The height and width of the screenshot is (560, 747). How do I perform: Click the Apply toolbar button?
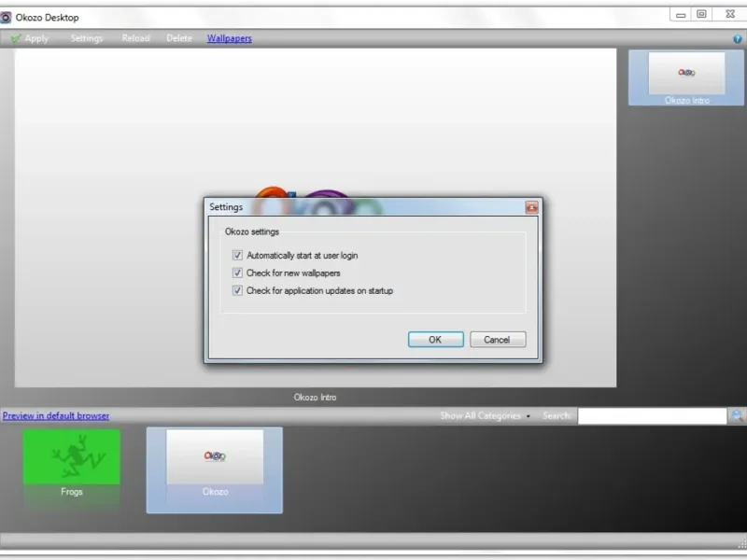30,38
